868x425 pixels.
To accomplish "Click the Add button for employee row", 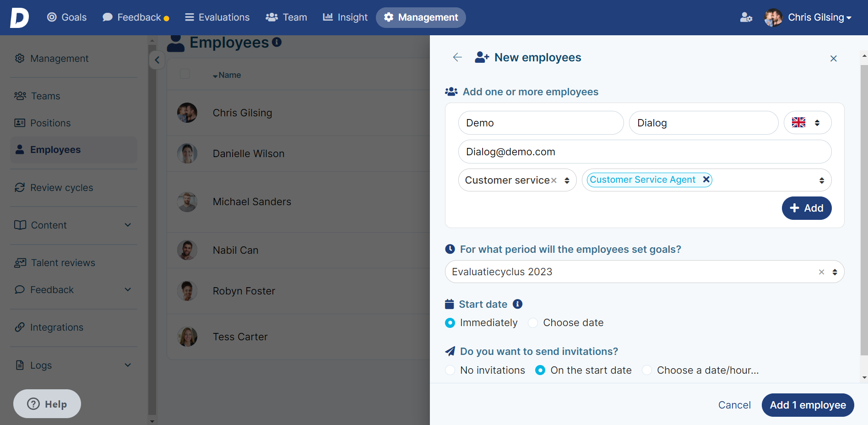I will 807,208.
